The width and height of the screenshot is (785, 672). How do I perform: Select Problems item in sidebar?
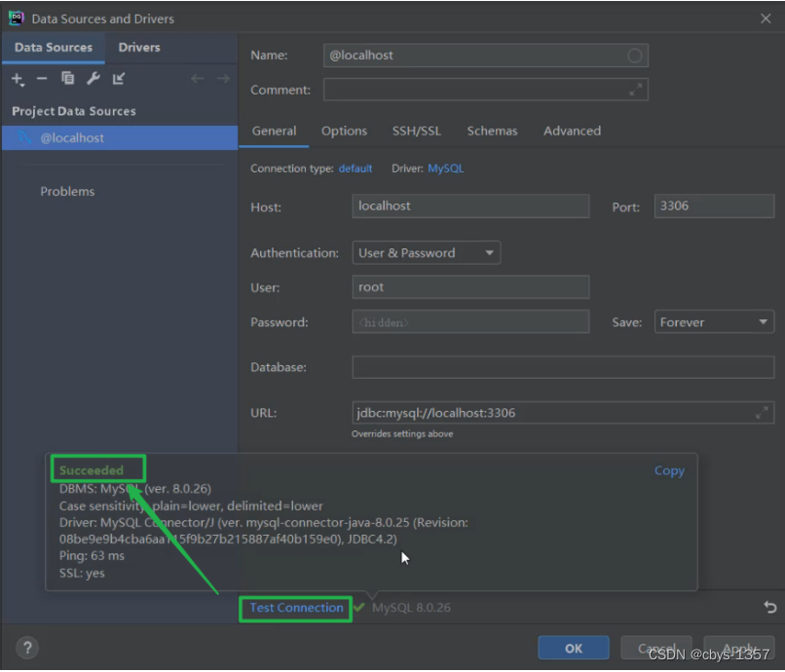coord(67,192)
